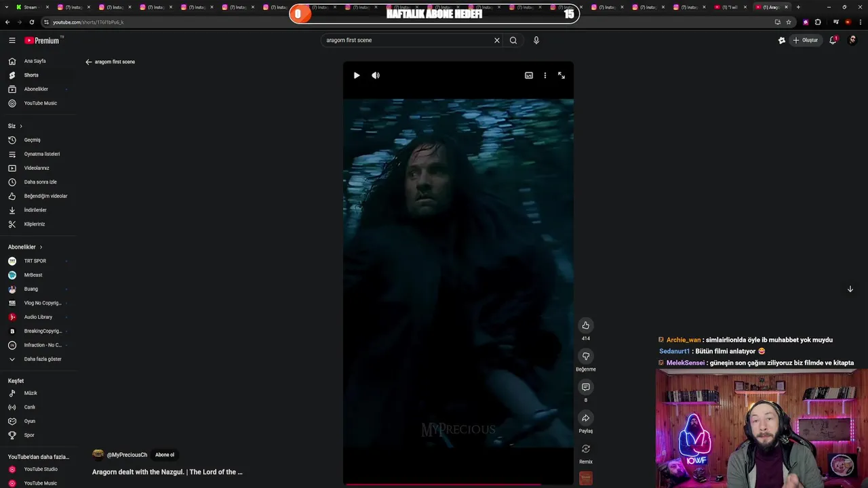
Task: Dislike the short via Beğenme button
Action: coord(586,357)
